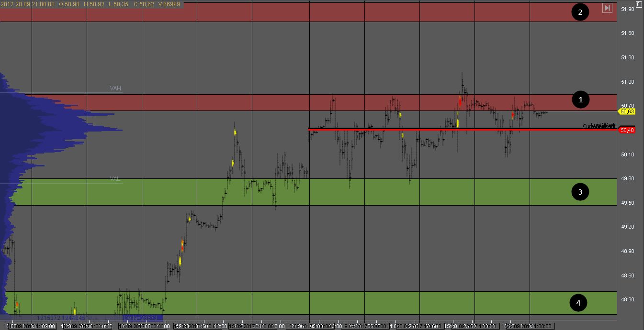Select the VAH value area high label
This screenshot has width=644, height=330.
pyautogui.click(x=115, y=88)
